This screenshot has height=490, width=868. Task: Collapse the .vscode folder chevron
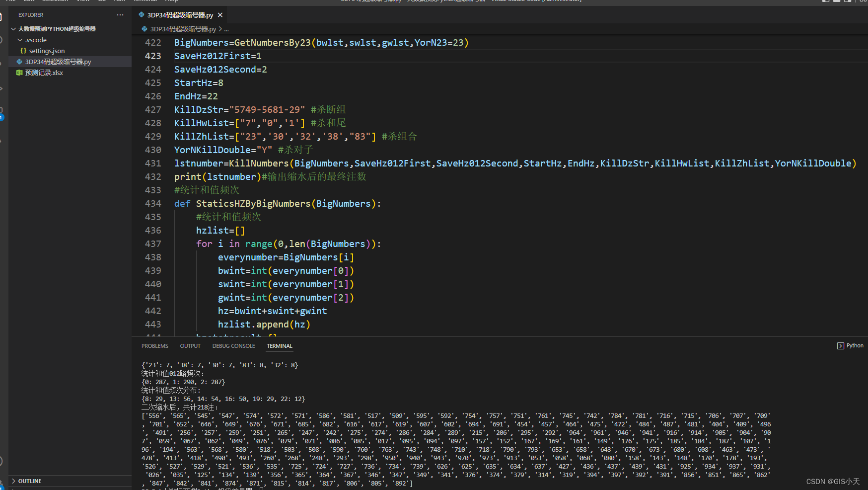[x=20, y=40]
